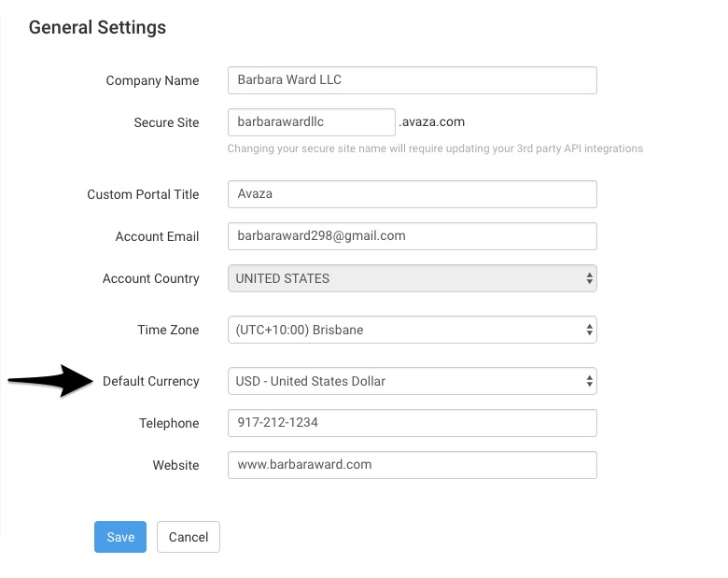The image size is (728, 578).
Task: Click the Default Currency selector arrows
Action: coord(589,381)
